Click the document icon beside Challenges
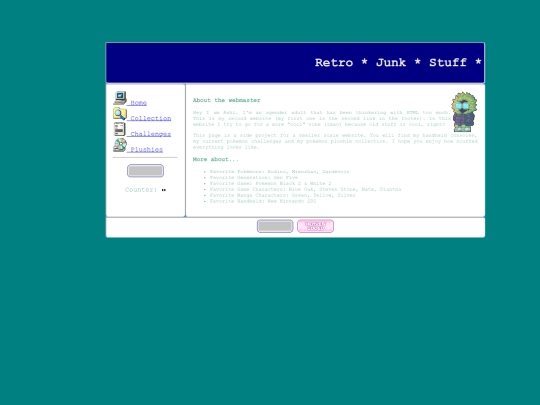Image resolution: width=540 pixels, height=405 pixels. coord(120,129)
